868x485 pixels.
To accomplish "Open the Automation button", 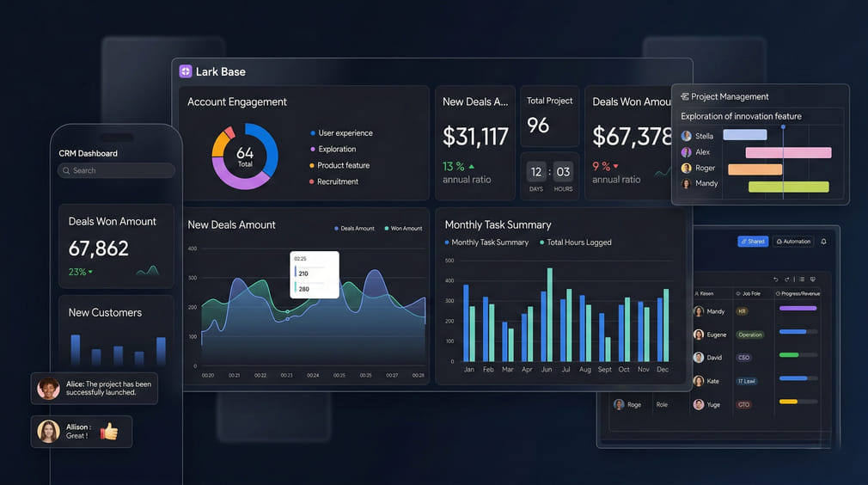I will click(792, 242).
